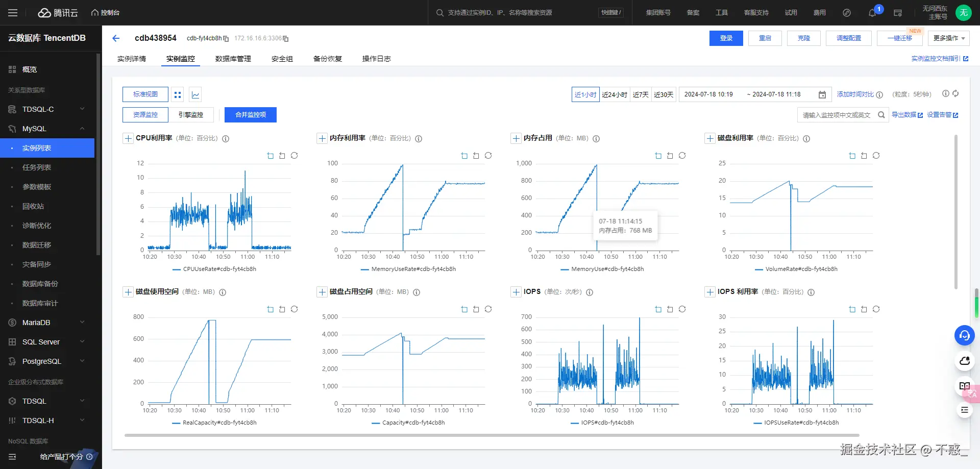Viewport: 980px width, 469px height.
Task: Select the 近7天 time range
Action: pyautogui.click(x=641, y=94)
